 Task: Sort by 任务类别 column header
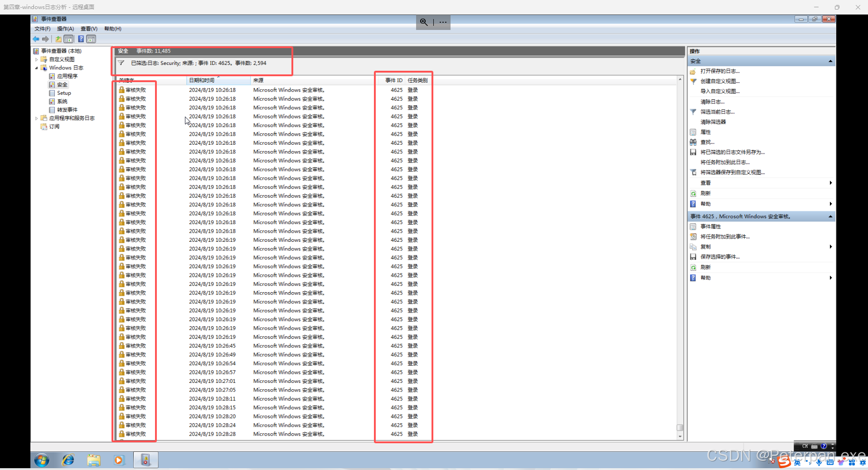coord(417,80)
